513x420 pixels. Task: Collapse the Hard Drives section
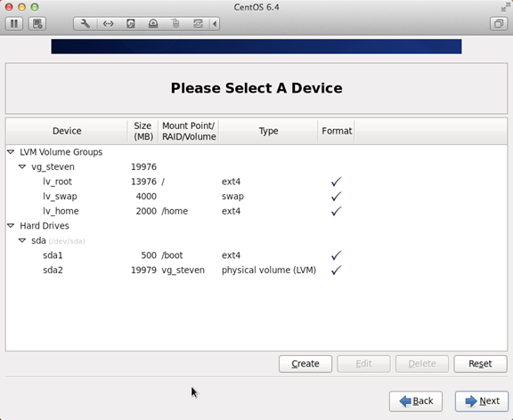11,225
